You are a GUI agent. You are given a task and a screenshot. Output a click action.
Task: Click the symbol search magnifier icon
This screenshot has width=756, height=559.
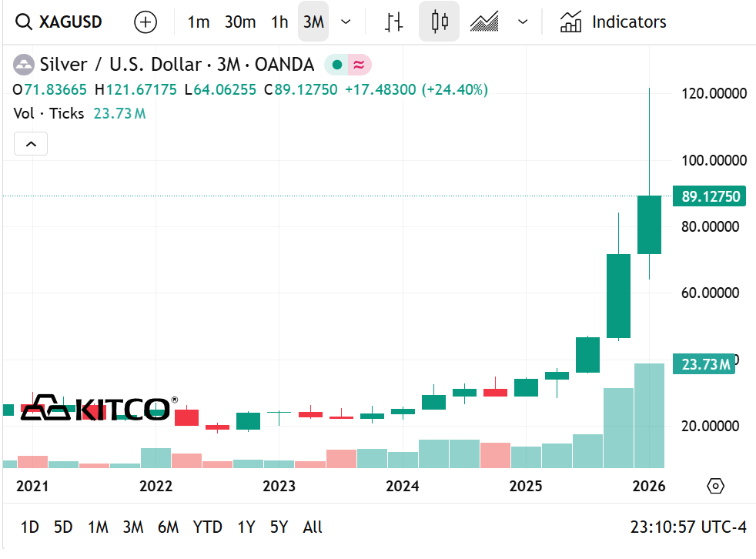pos(22,22)
